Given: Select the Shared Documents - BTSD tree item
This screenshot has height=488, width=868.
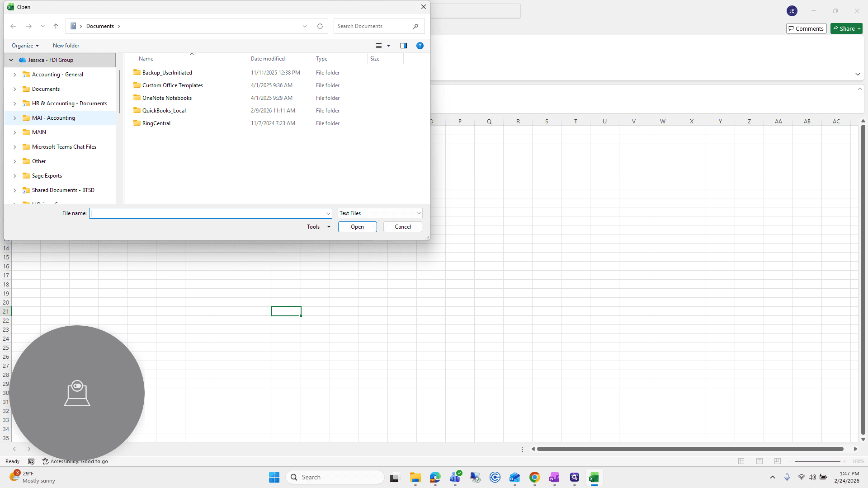Looking at the screenshot, I should 63,190.
